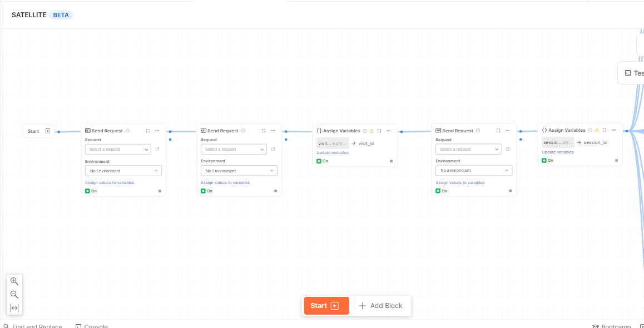Fit the flow to view with the bottom-left icon

(14, 307)
